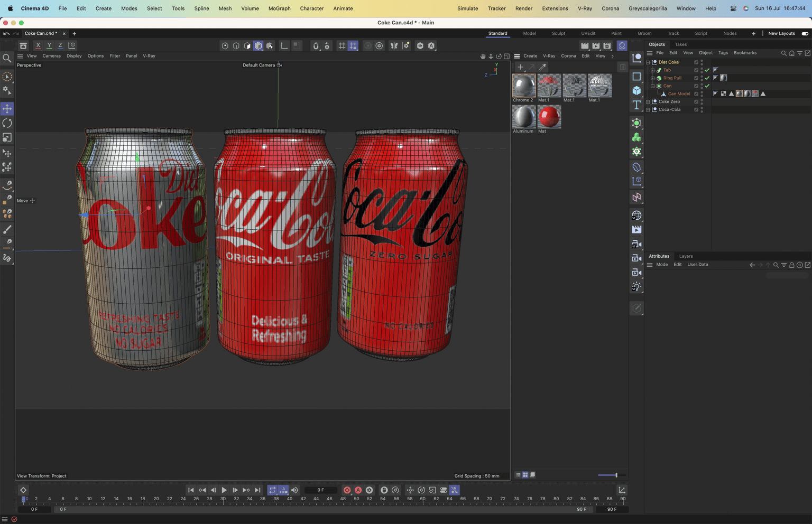
Task: Collapse the Can object
Action: pyautogui.click(x=652, y=86)
